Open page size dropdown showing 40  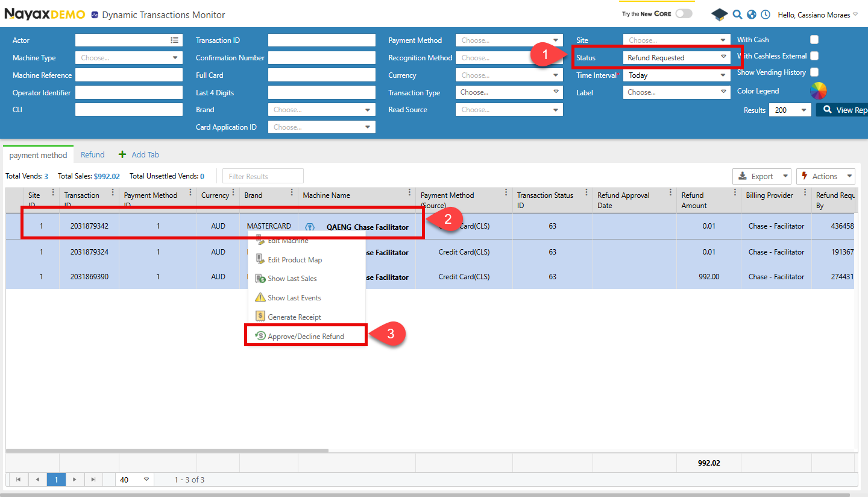[x=135, y=480]
